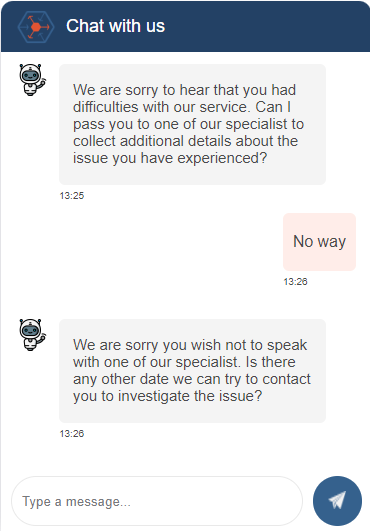Click the robot avatar beside the specialist reply

click(x=32, y=334)
